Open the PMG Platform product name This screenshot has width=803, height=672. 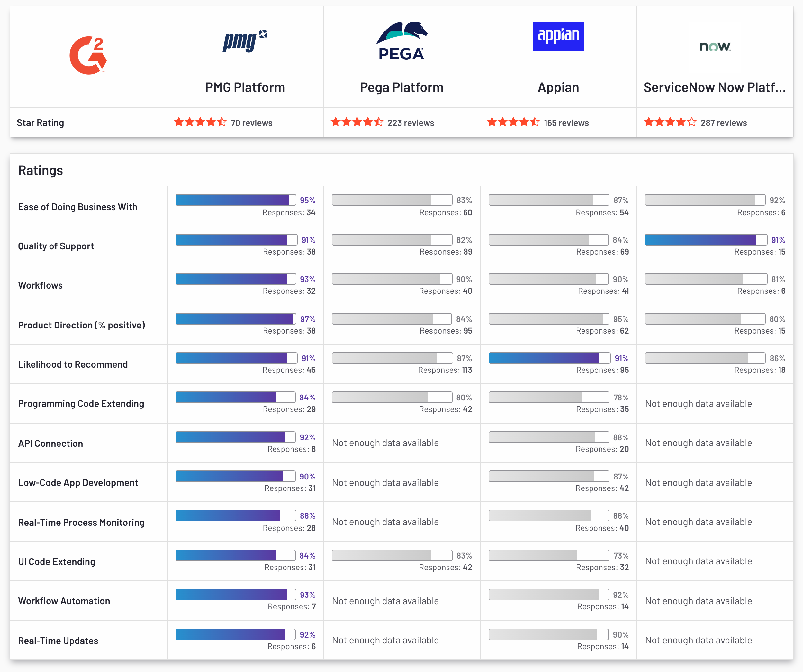tap(245, 87)
